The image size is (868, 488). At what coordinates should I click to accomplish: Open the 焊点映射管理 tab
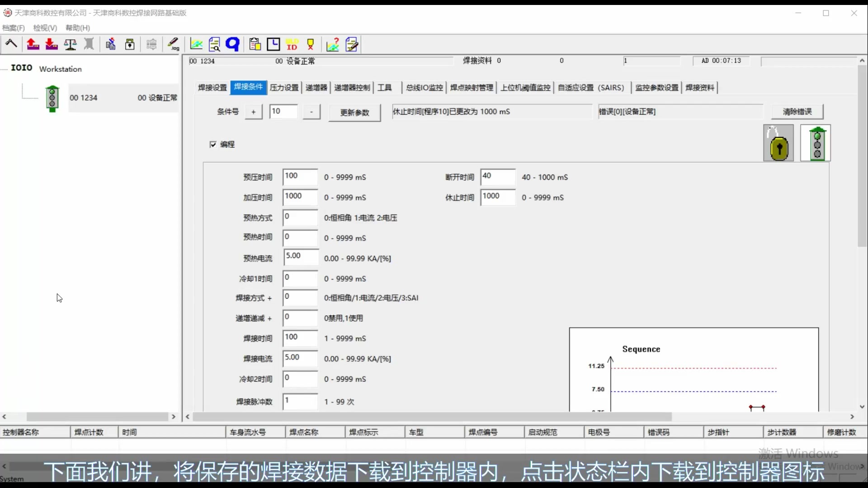pos(472,88)
